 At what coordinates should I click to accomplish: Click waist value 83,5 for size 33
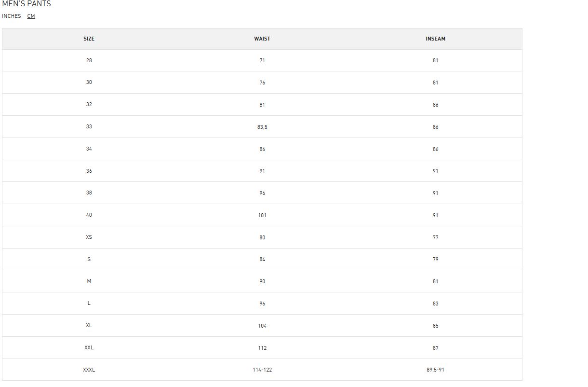point(262,127)
